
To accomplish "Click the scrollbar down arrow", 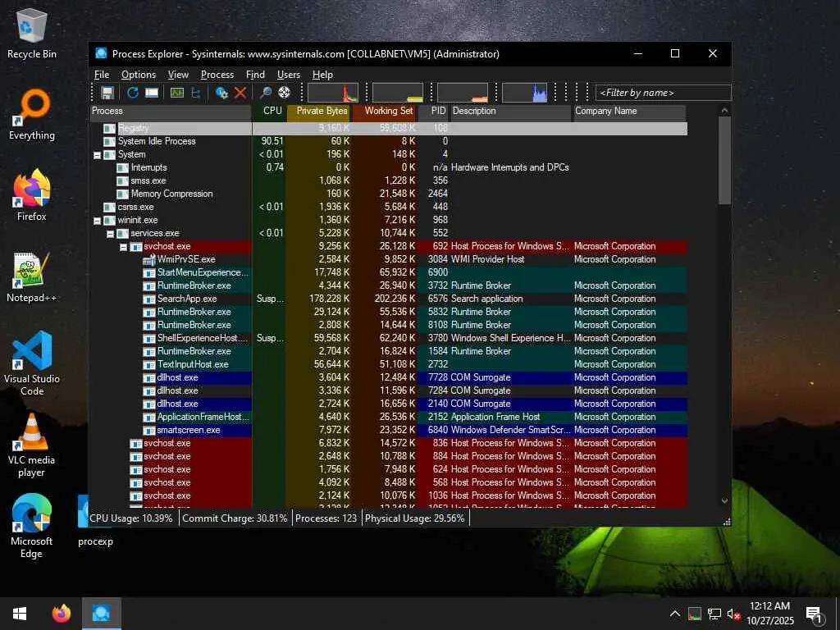I will [x=724, y=501].
